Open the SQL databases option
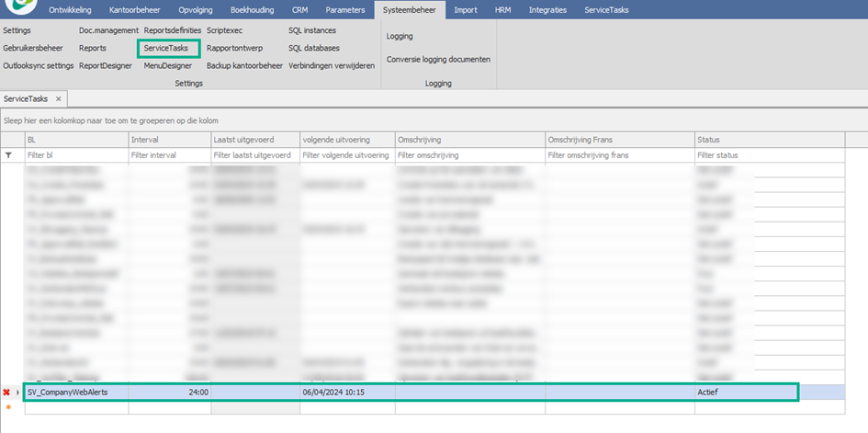The image size is (868, 433). pos(314,48)
